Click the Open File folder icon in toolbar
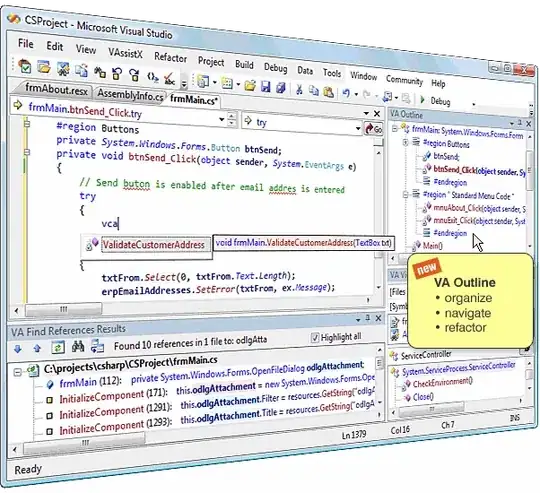 [250, 85]
